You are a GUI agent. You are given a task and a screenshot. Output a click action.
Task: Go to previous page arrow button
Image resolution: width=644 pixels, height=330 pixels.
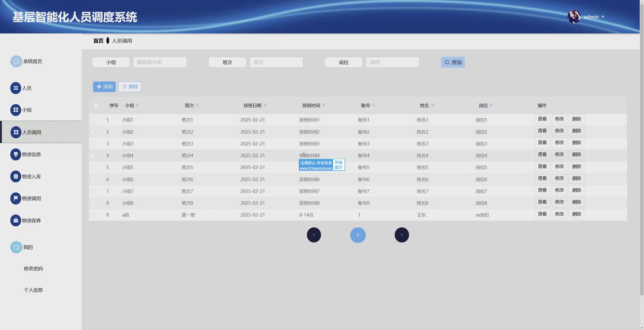[x=314, y=235]
